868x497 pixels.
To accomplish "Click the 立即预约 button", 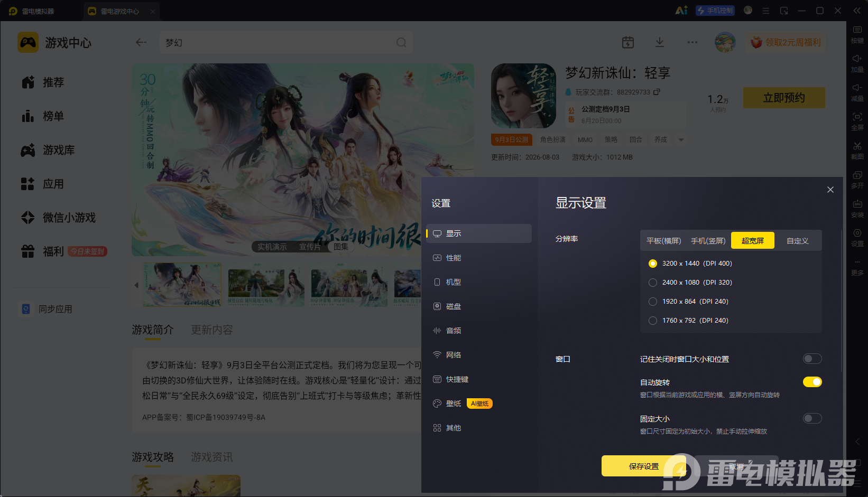I will coord(784,98).
